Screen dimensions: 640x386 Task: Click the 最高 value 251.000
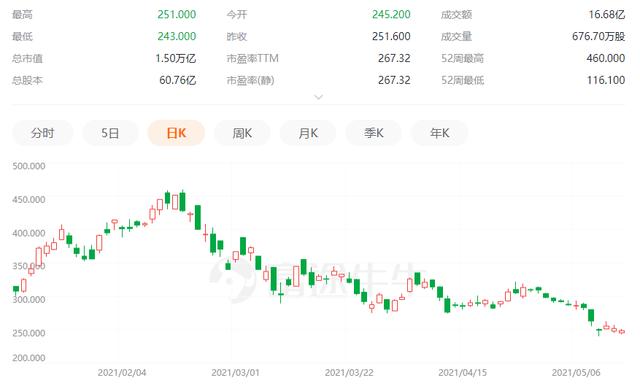[x=177, y=14]
